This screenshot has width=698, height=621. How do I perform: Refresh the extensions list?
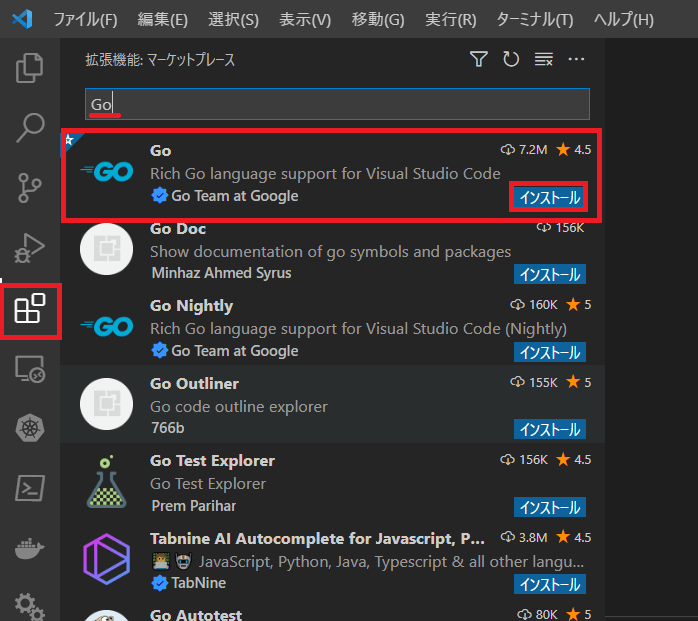511,59
